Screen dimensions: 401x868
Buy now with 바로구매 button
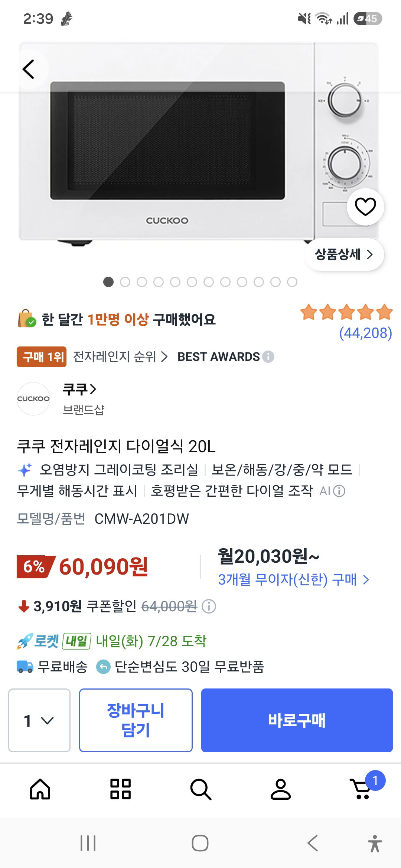(297, 720)
